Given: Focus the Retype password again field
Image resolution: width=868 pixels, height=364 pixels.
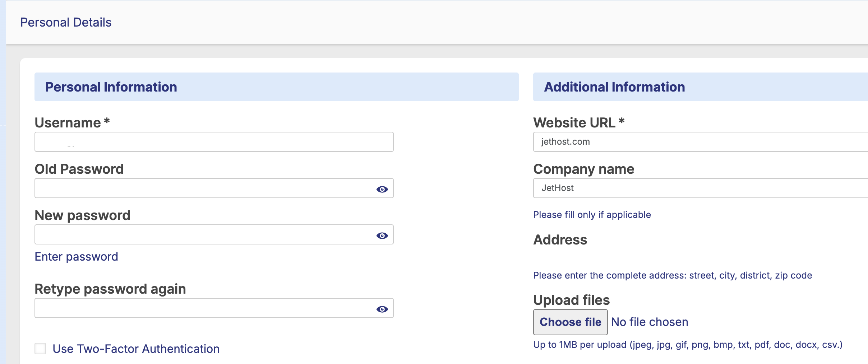Looking at the screenshot, I should coord(214,308).
